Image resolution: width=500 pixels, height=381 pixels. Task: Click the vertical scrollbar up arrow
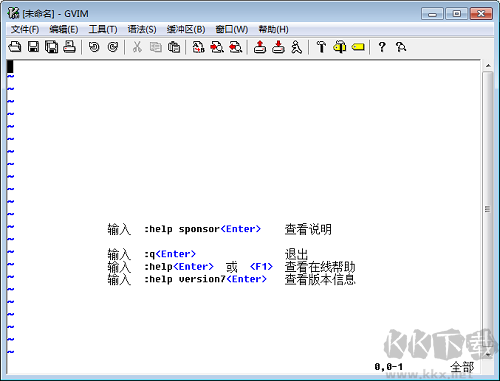pos(488,66)
